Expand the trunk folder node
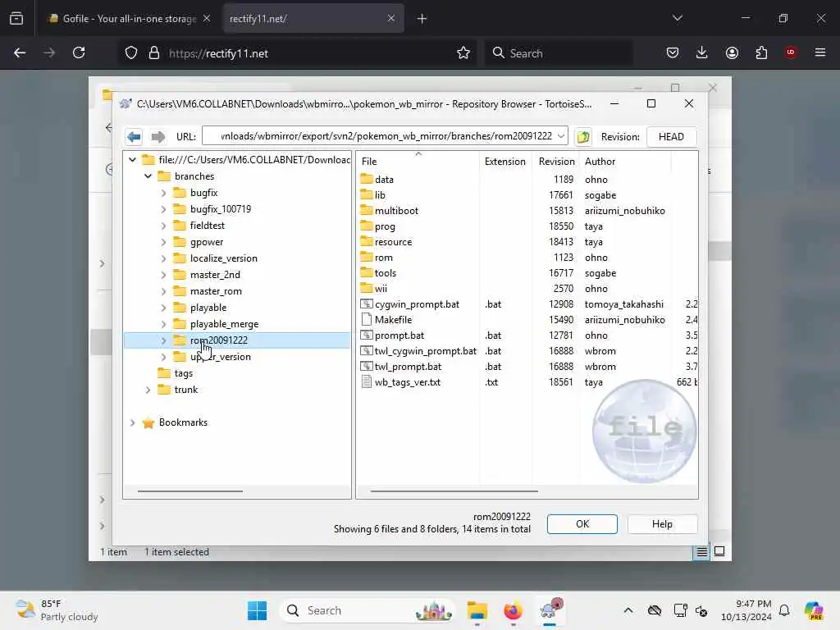The width and height of the screenshot is (840, 630). [148, 390]
